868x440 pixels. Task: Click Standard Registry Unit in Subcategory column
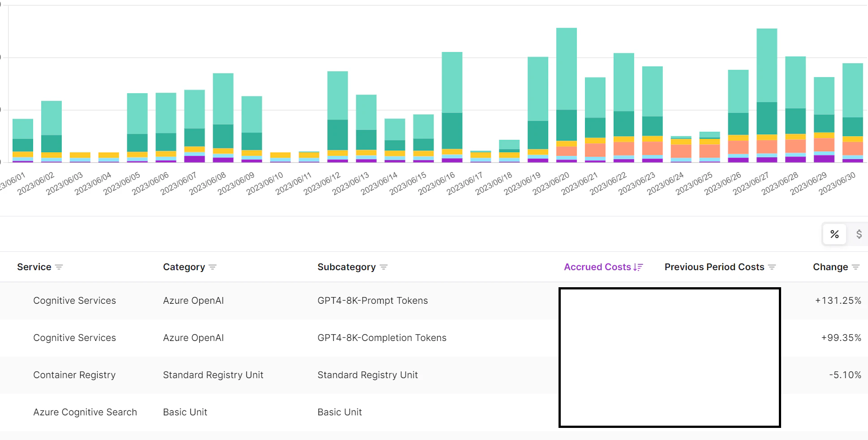tap(368, 375)
